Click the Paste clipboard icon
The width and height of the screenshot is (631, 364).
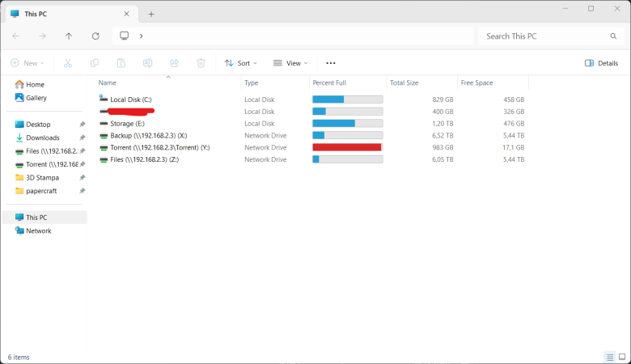pos(121,63)
